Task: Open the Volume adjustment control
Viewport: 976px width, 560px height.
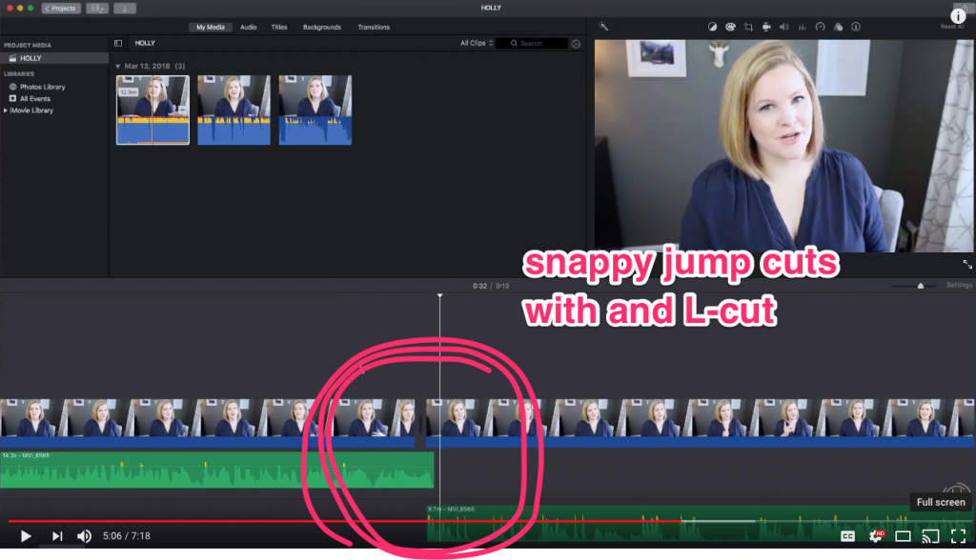Action: (784, 28)
